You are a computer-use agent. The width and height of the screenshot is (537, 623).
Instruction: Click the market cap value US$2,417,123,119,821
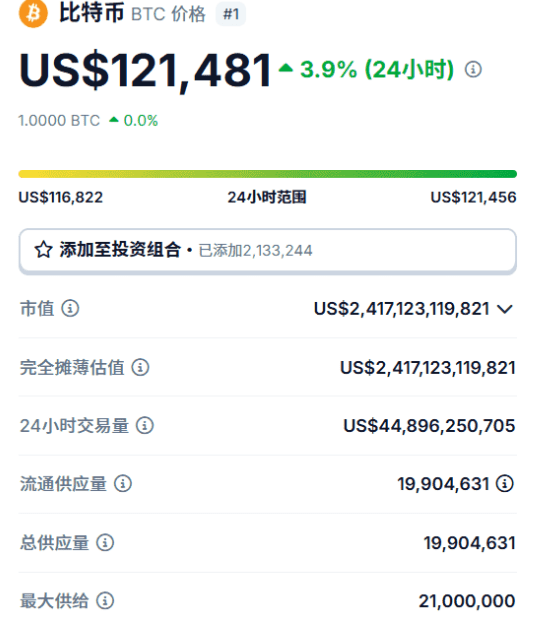[x=401, y=309]
